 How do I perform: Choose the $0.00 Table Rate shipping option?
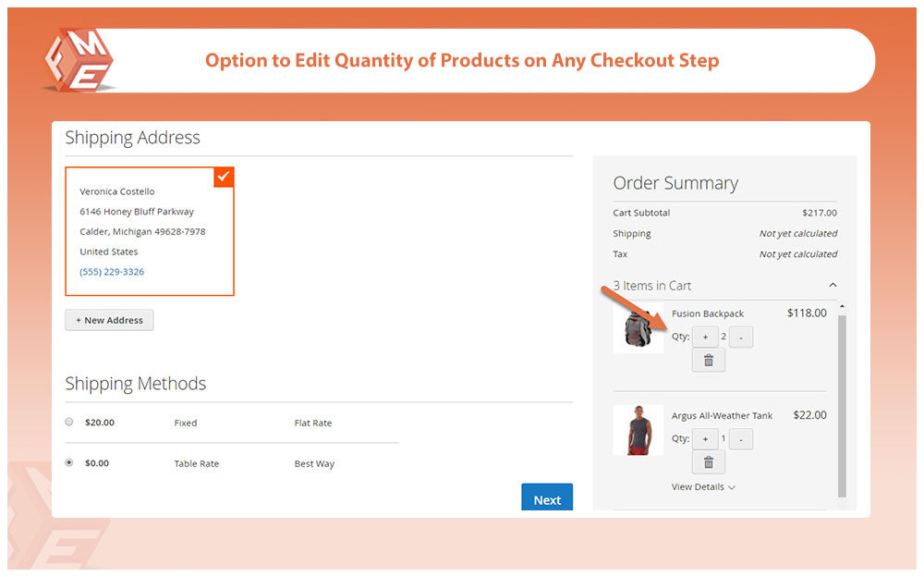69,463
